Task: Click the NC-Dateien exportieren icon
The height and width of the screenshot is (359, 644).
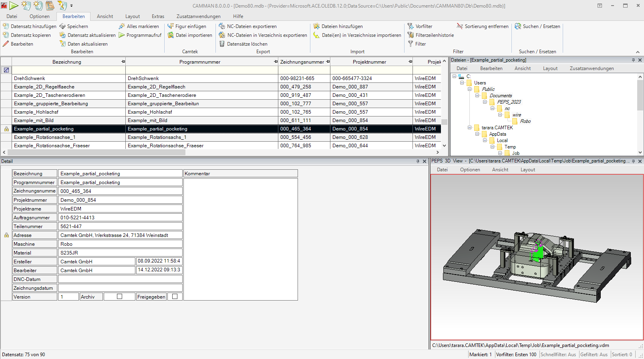Action: tap(222, 26)
